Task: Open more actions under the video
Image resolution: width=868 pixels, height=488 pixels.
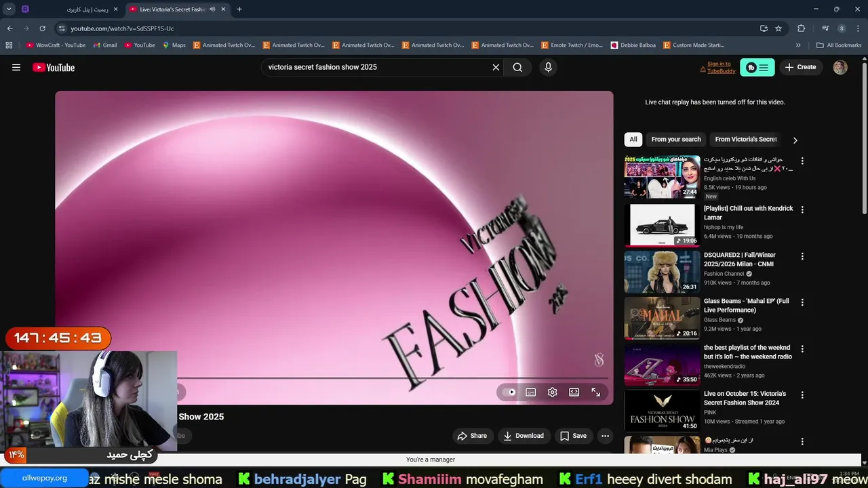Action: [606, 436]
